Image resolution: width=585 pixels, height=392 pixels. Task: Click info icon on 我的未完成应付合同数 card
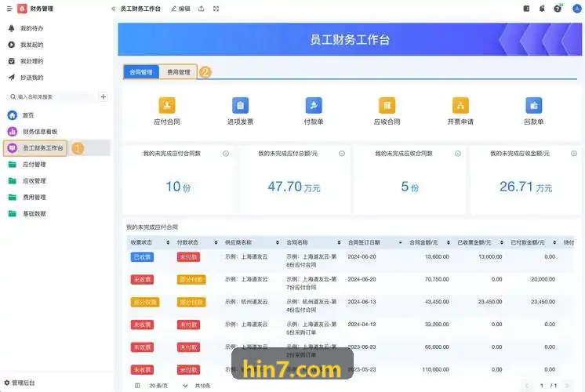(x=226, y=154)
